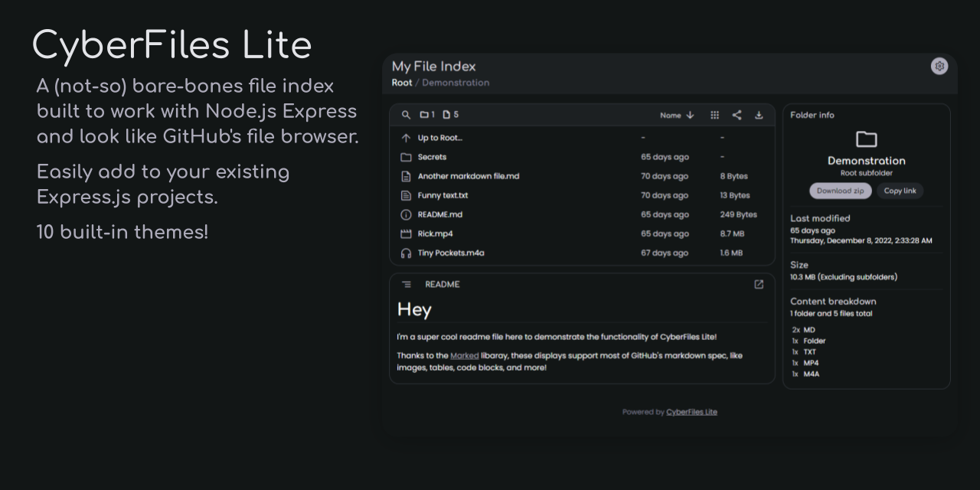Click the README.md info icon
The height and width of the screenshot is (490, 980).
[406, 214]
